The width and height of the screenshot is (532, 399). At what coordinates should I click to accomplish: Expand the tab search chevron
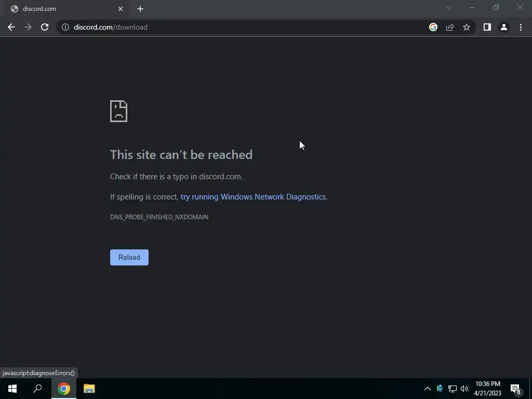(448, 7)
